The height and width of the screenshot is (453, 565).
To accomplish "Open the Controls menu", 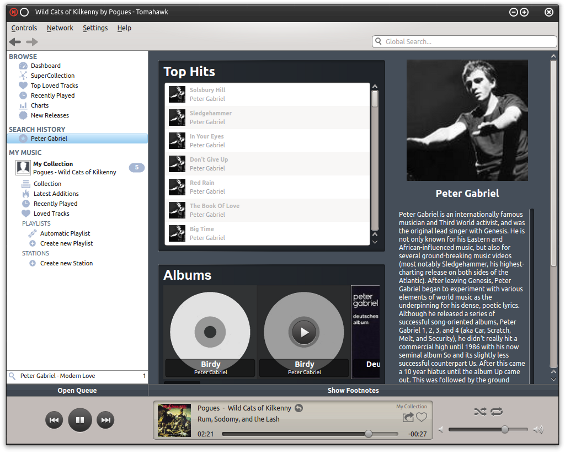I will coord(24,28).
